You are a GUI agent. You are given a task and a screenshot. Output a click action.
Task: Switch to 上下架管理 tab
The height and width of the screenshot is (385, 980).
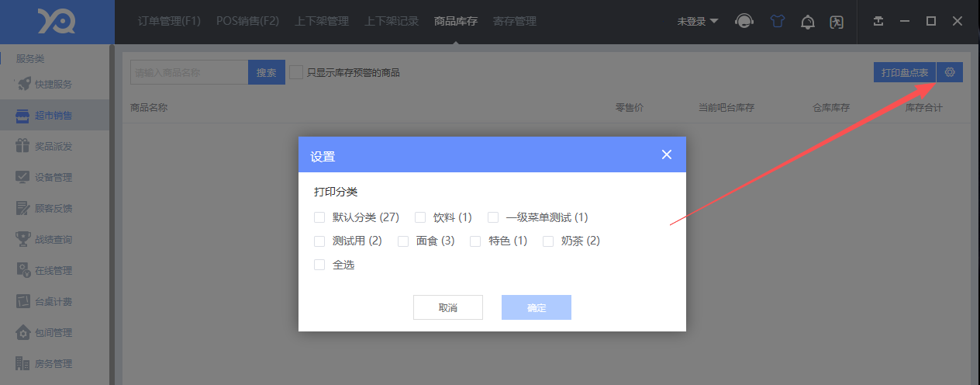(x=322, y=21)
